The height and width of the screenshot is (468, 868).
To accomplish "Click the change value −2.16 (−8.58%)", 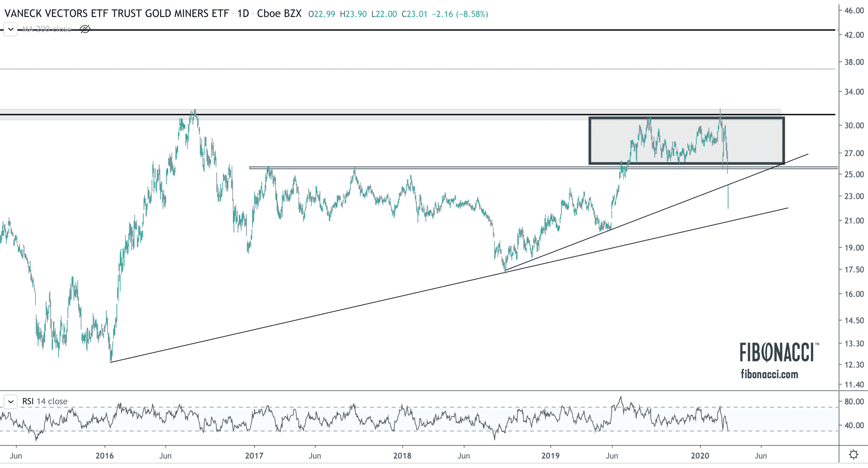I will [460, 14].
